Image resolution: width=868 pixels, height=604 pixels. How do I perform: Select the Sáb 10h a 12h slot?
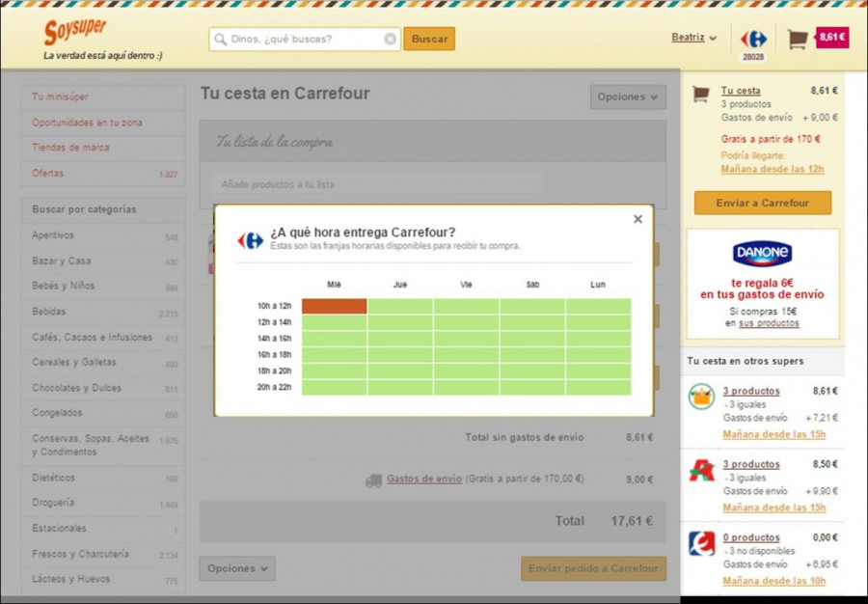pos(532,306)
